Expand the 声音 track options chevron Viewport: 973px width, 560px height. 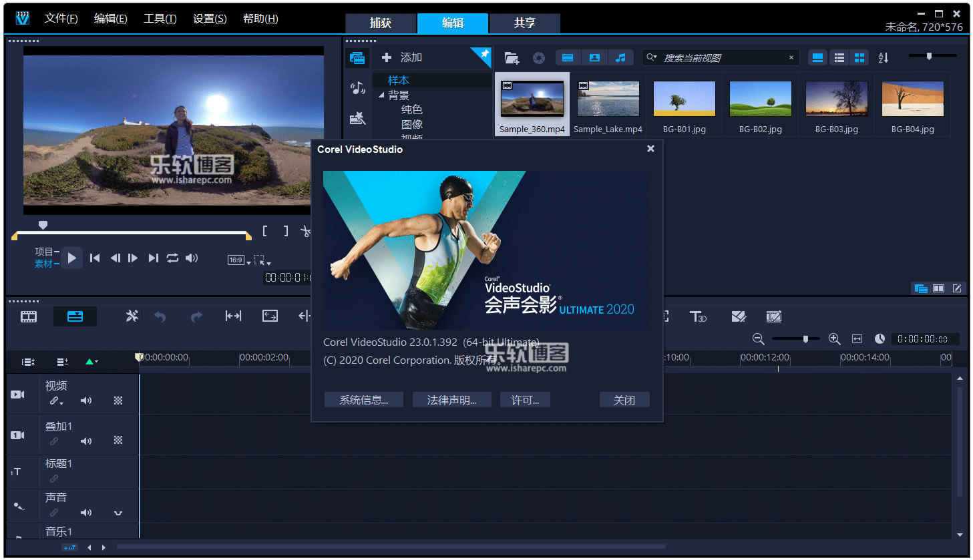118,513
